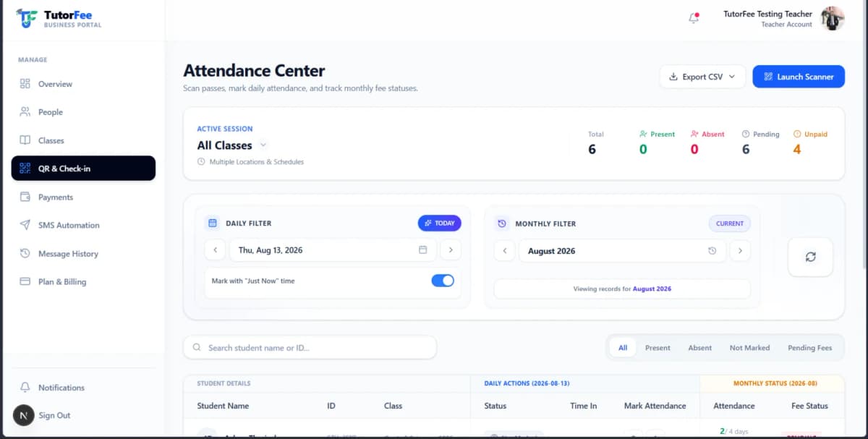This screenshot has height=439, width=868.
Task: Expand the All Classes session selector
Action: coord(232,145)
